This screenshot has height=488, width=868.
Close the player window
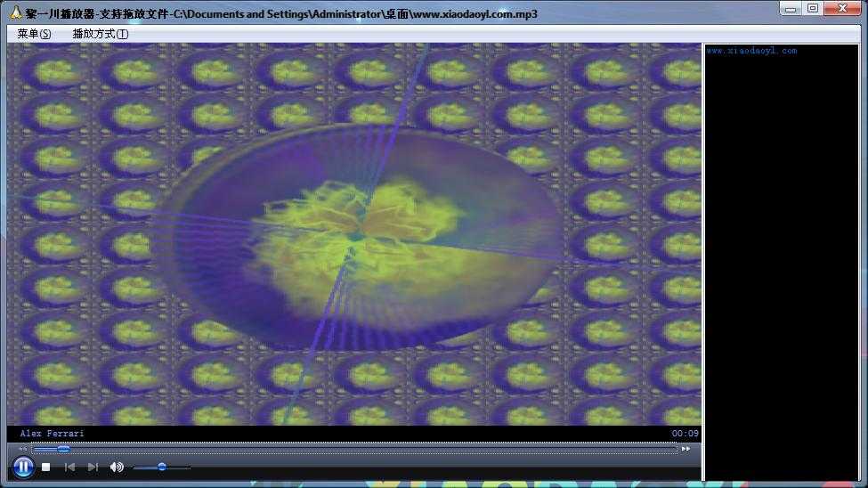click(842, 8)
